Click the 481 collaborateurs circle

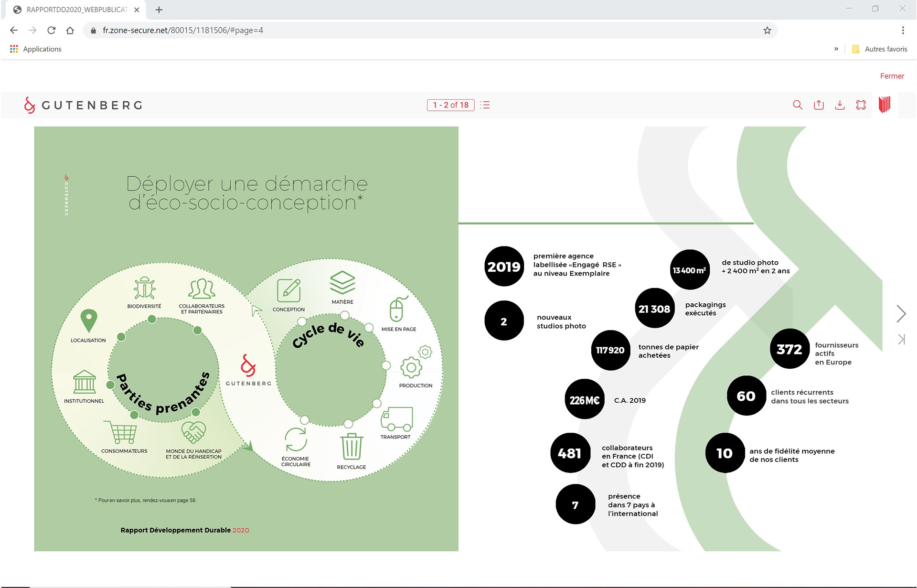570,453
